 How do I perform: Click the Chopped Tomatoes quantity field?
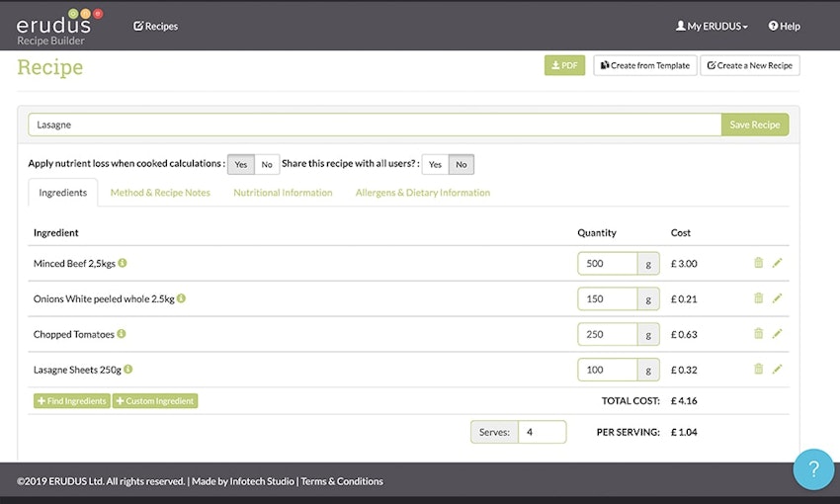pos(608,334)
